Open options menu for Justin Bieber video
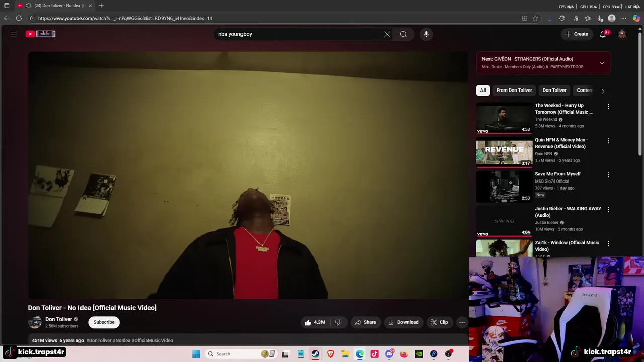 [x=608, y=209]
